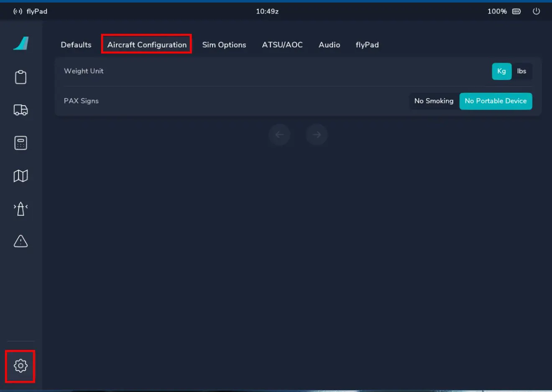Click the battery status icon
The width and height of the screenshot is (552, 392).
point(516,11)
